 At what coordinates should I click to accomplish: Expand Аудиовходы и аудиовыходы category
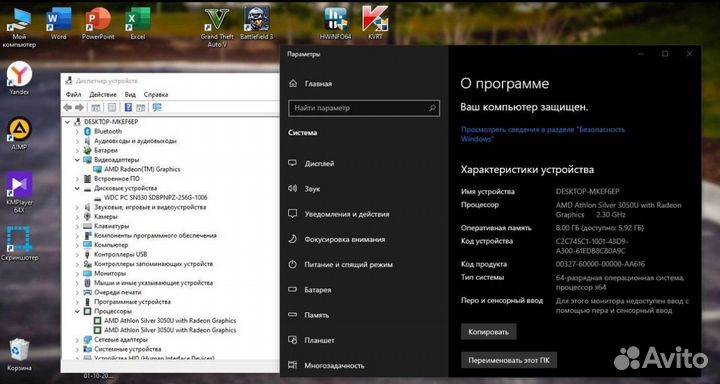click(77, 141)
